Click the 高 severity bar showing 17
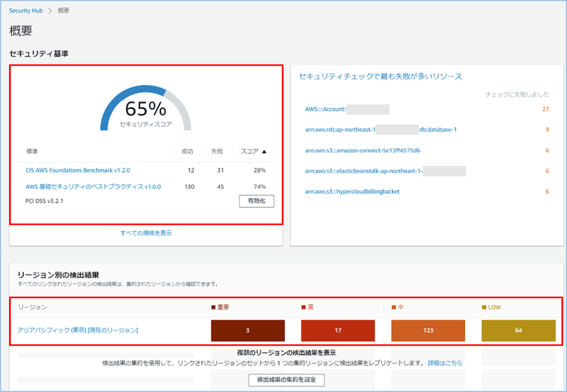The image size is (567, 392). coord(338,330)
